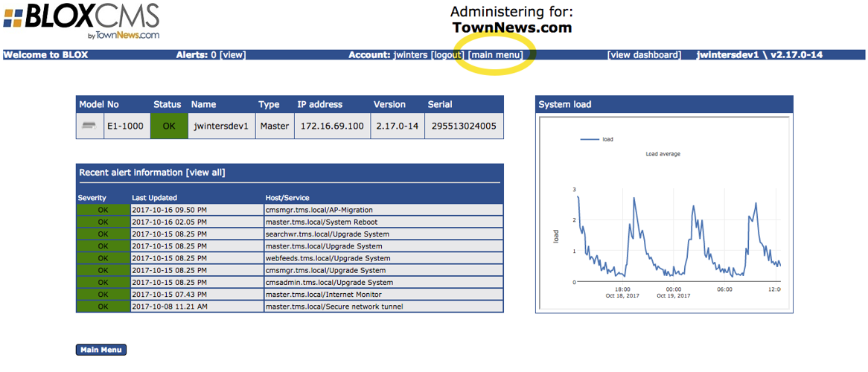Screen dimensions: 868x372
Task: Click OK severity for the AP-Migration row
Action: point(103,210)
